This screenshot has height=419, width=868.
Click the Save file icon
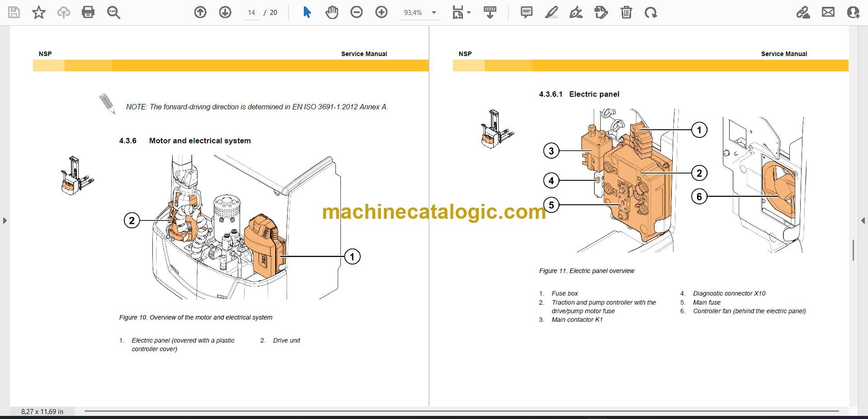14,12
